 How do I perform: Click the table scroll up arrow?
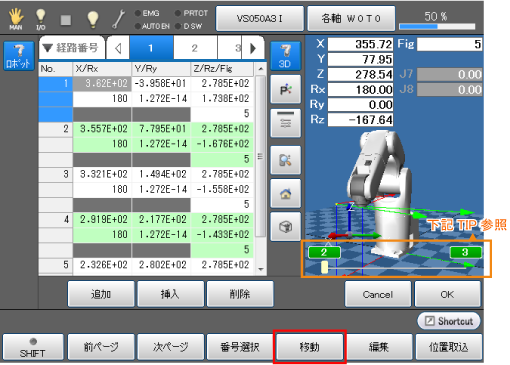261,69
